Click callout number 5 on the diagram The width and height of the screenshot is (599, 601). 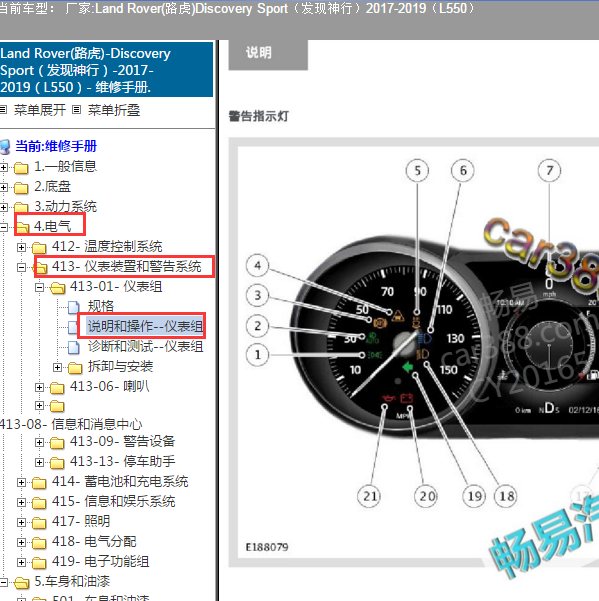pyautogui.click(x=417, y=171)
